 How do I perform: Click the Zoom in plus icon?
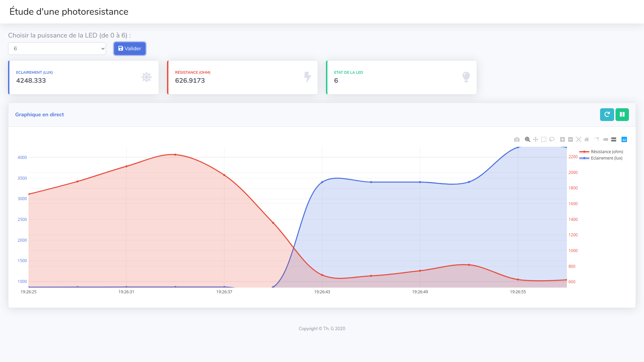[562, 139]
